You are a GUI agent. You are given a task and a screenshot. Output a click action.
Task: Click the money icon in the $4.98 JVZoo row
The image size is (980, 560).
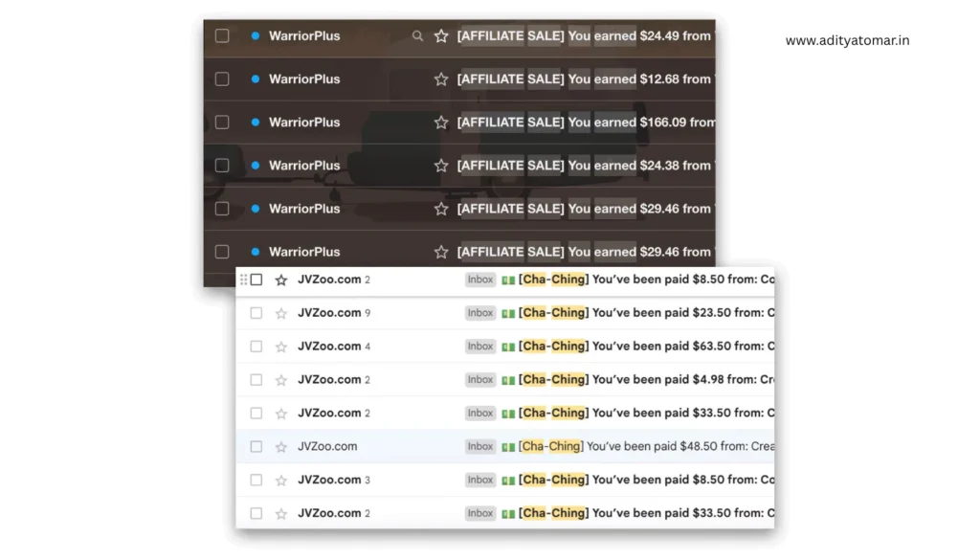pyautogui.click(x=508, y=380)
